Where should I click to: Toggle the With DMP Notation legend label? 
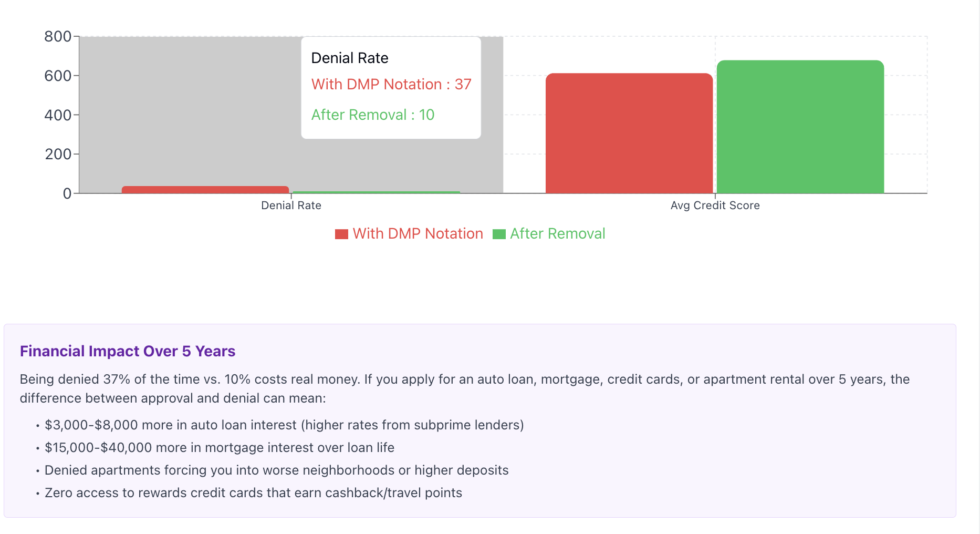[418, 233]
